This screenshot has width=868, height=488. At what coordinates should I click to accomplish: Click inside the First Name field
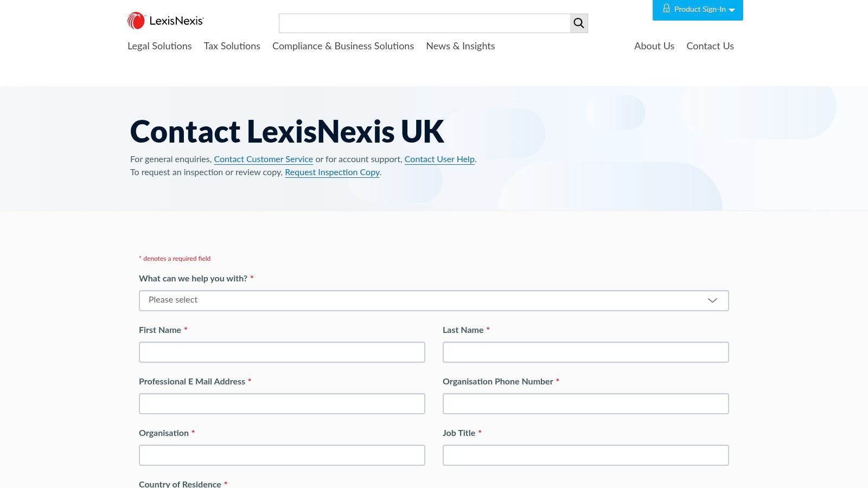282,352
